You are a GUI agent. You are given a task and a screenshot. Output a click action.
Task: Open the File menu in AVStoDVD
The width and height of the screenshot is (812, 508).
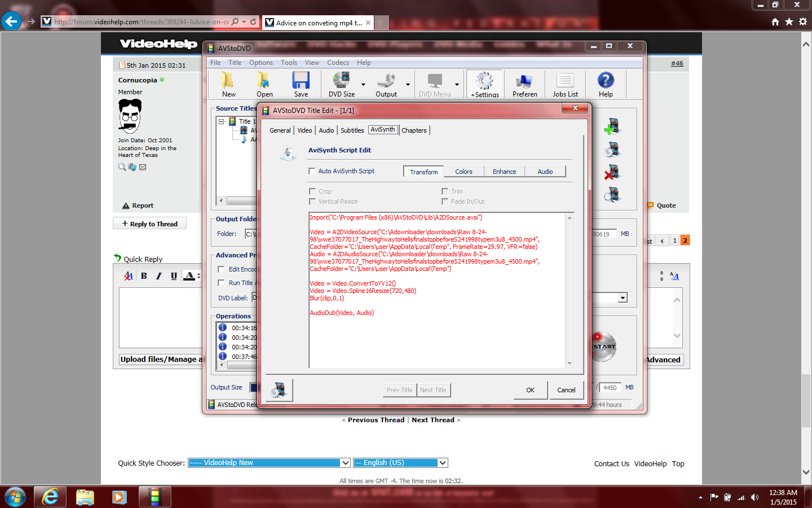coord(215,63)
